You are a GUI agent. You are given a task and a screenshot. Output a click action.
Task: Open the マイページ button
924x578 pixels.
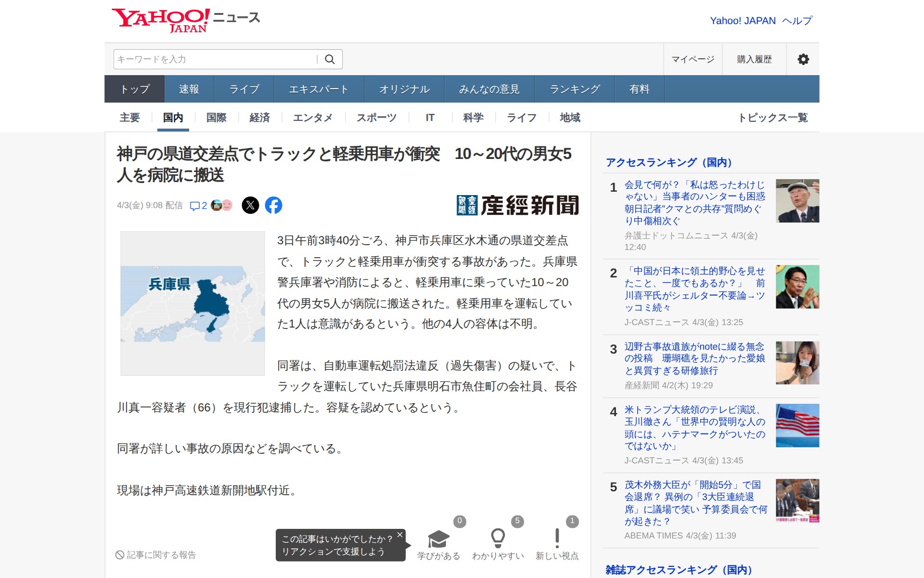[x=693, y=59]
